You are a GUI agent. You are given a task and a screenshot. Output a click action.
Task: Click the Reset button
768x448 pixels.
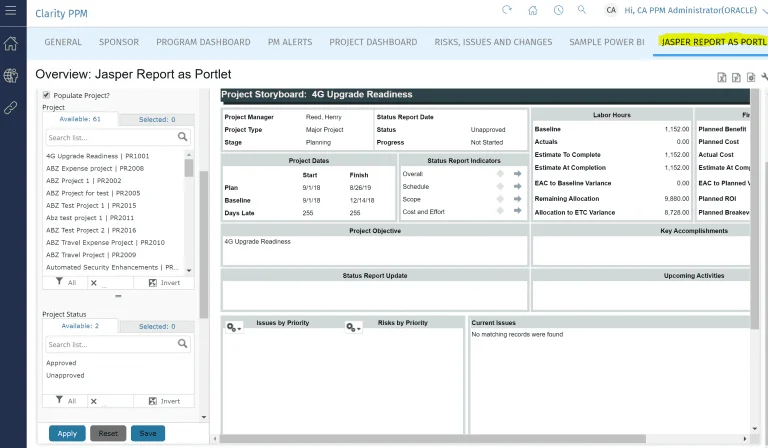[x=108, y=433]
